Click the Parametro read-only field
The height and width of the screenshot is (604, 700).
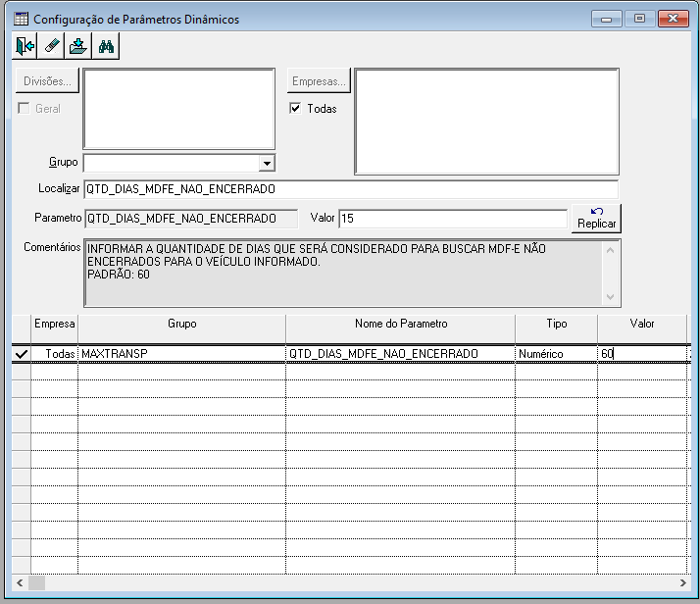(x=190, y=219)
